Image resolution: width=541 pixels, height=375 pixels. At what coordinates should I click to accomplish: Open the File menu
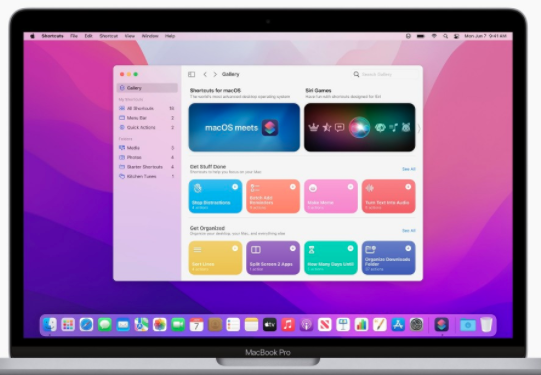[74, 36]
